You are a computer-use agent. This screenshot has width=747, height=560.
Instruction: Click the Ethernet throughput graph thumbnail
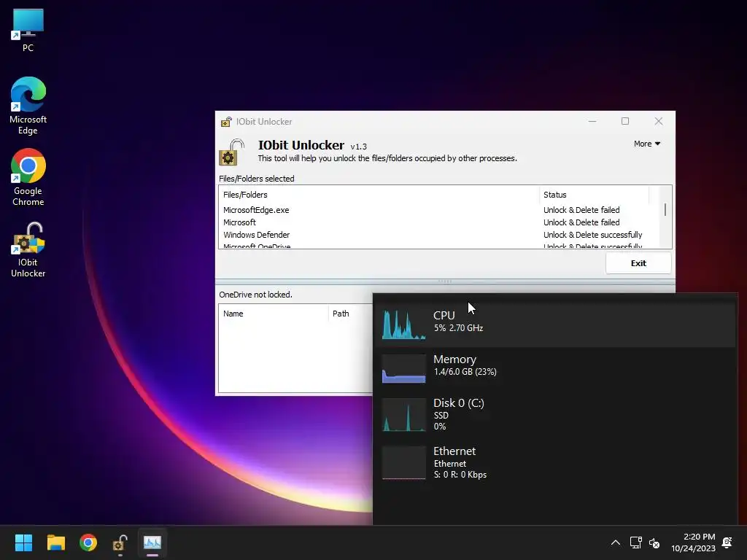pos(404,463)
